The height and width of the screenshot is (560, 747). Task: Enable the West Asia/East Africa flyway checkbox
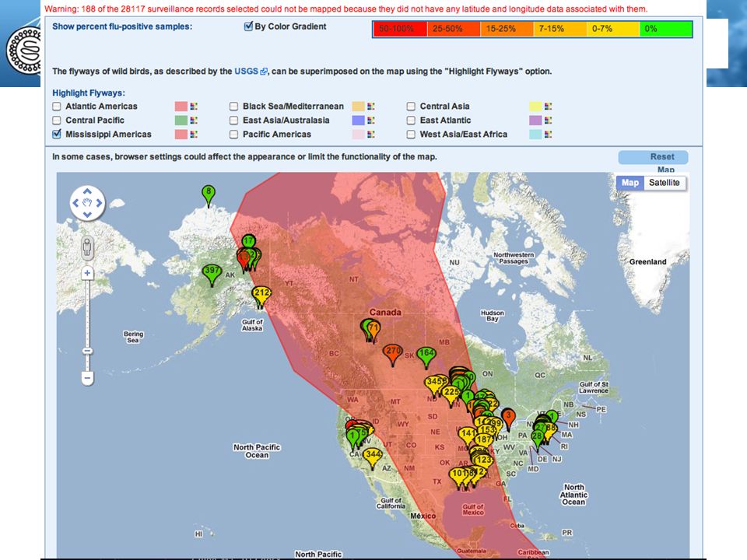tap(411, 135)
